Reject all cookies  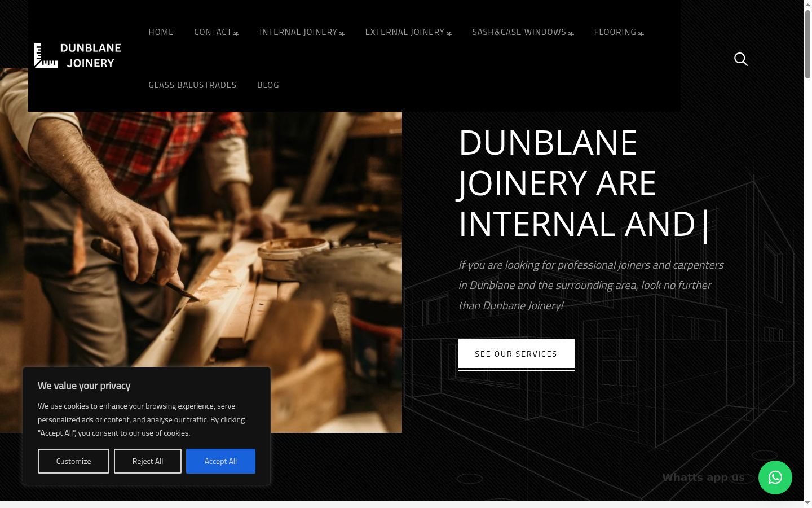coord(148,461)
